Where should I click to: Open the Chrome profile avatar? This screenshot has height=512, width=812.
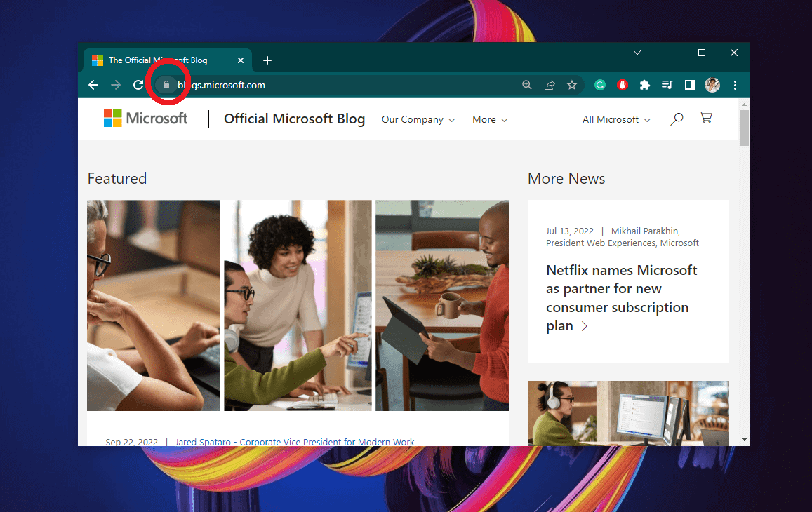click(712, 85)
